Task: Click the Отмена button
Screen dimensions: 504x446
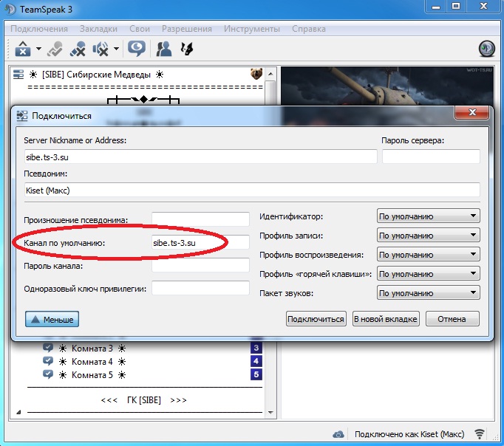Action: pyautogui.click(x=452, y=319)
